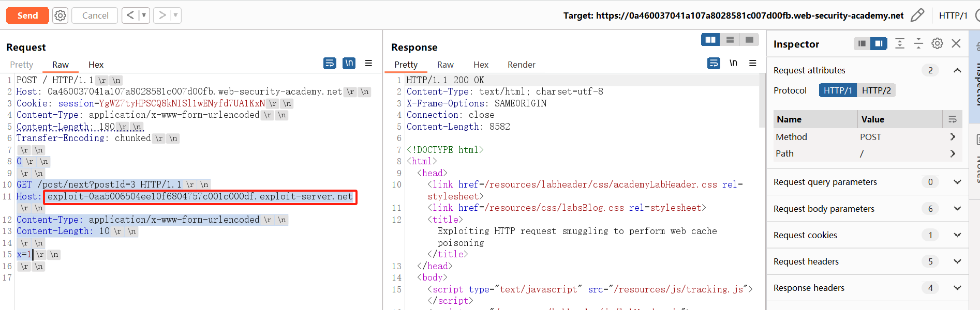Toggle word wrap in Response panel

click(714, 63)
